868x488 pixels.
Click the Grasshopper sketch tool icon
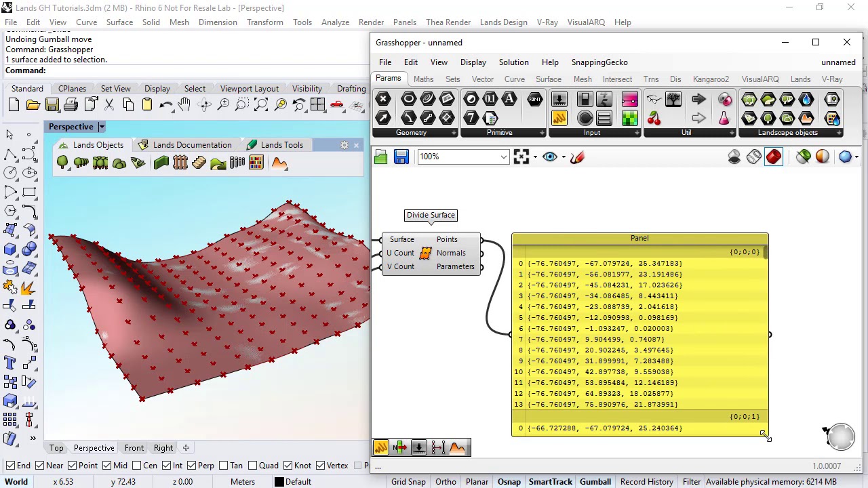[x=578, y=157]
